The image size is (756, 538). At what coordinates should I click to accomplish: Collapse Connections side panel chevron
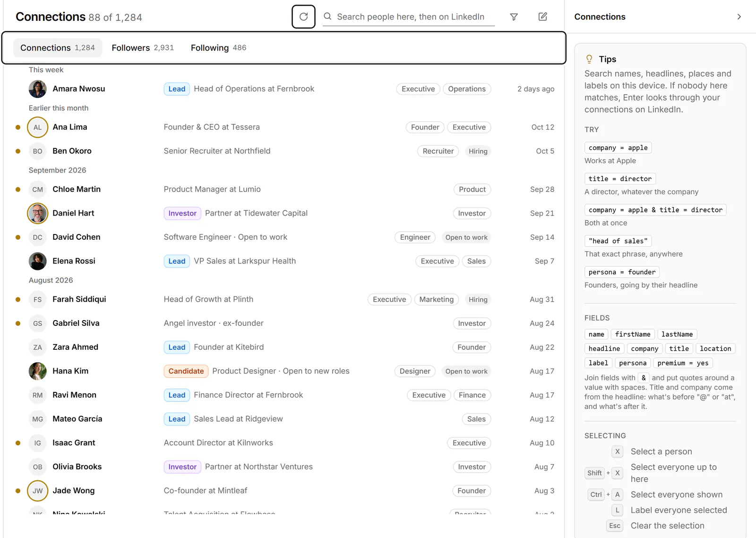pyautogui.click(x=739, y=17)
